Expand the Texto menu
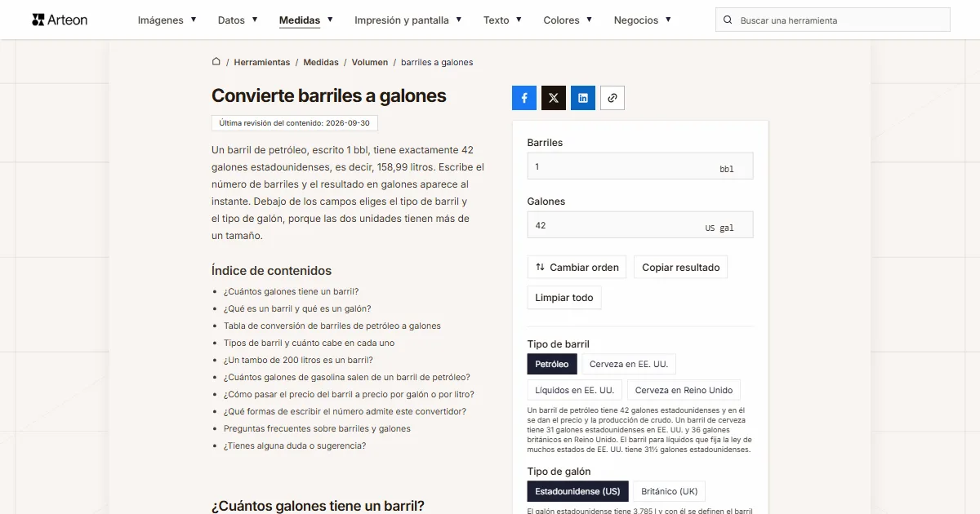 click(502, 20)
